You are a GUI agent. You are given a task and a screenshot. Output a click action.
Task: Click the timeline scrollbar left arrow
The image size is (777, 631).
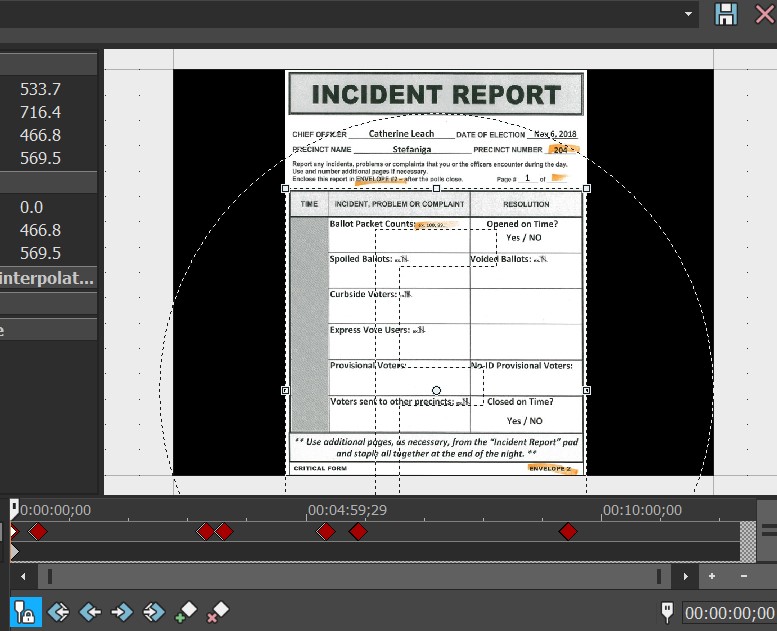[x=23, y=576]
